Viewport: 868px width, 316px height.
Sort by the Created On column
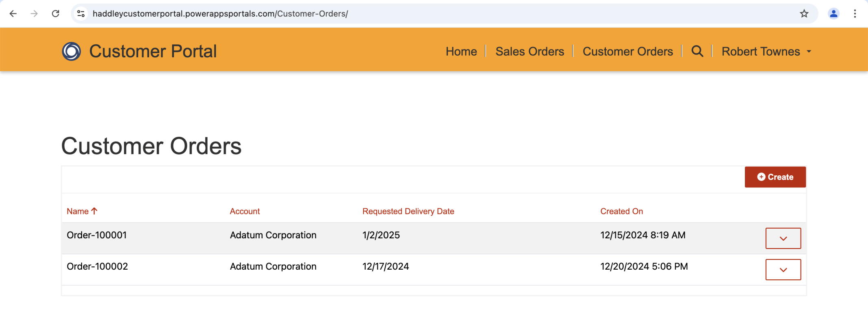coord(621,211)
